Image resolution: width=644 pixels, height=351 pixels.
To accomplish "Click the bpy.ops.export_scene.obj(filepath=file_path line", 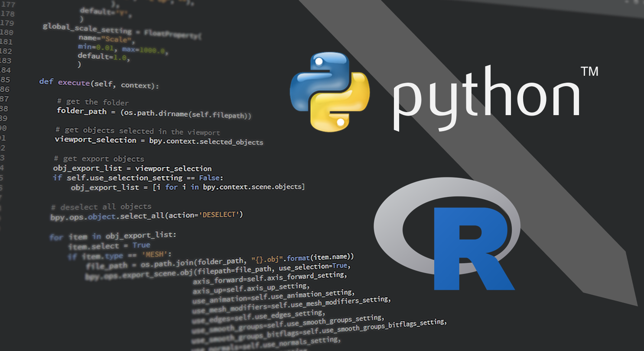I will tap(217, 271).
